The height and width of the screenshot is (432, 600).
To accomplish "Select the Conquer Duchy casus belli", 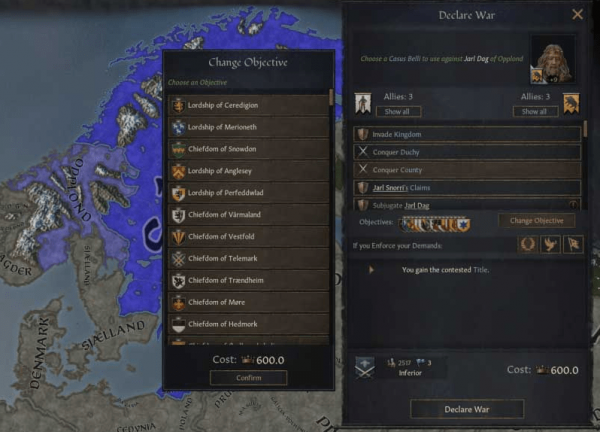I will 467,152.
